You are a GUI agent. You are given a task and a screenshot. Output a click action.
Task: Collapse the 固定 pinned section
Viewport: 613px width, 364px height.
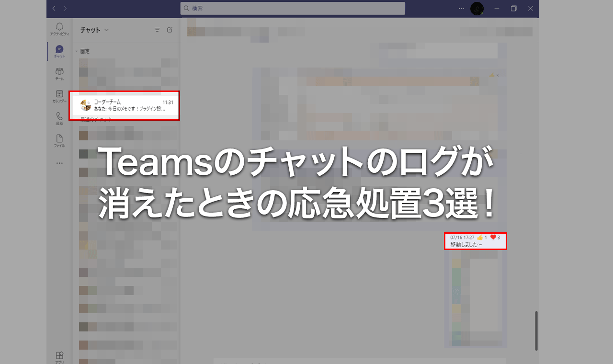click(x=77, y=51)
